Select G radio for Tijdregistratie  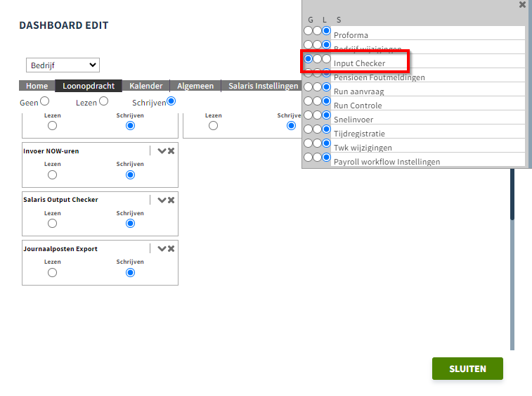[x=308, y=129]
